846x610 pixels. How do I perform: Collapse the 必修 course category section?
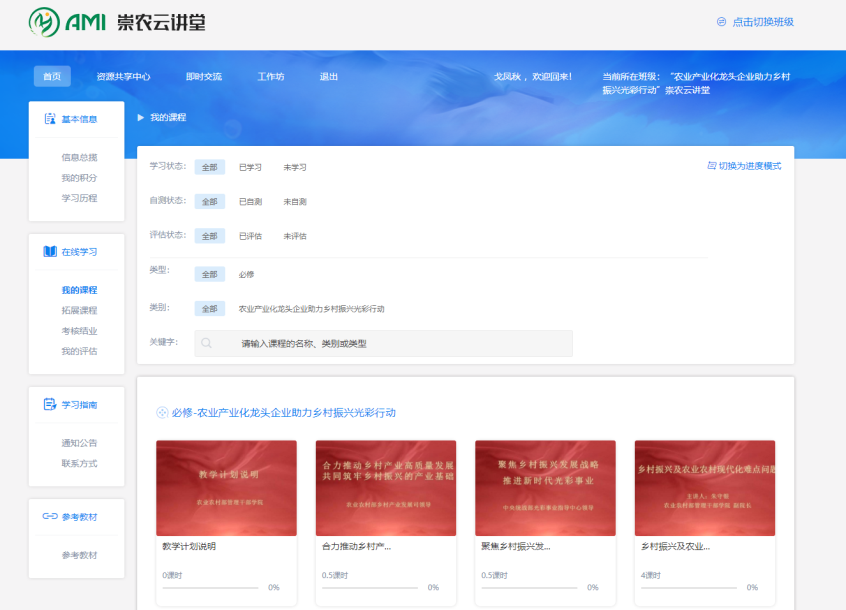[x=162, y=413]
